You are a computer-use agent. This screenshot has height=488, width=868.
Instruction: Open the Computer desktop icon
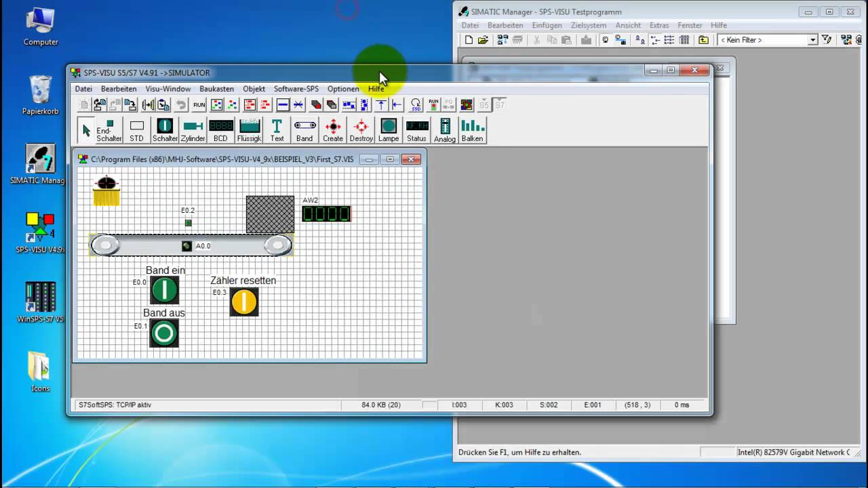point(41,27)
